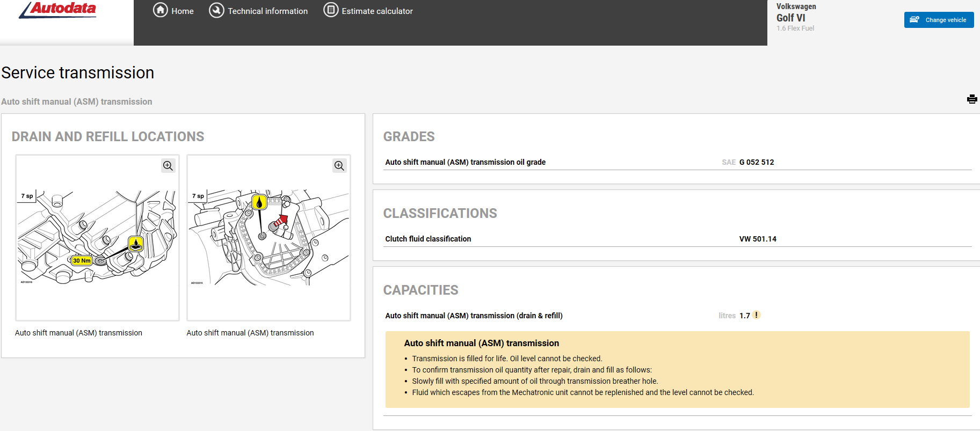Click the Change vehicle button
Image resolution: width=980 pixels, height=431 pixels.
(x=939, y=20)
